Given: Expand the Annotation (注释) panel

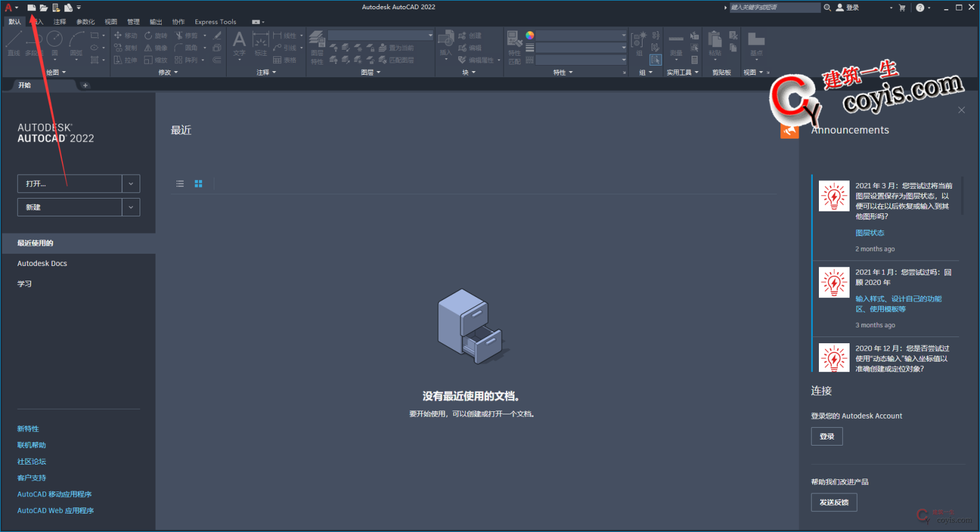Looking at the screenshot, I should (266, 72).
